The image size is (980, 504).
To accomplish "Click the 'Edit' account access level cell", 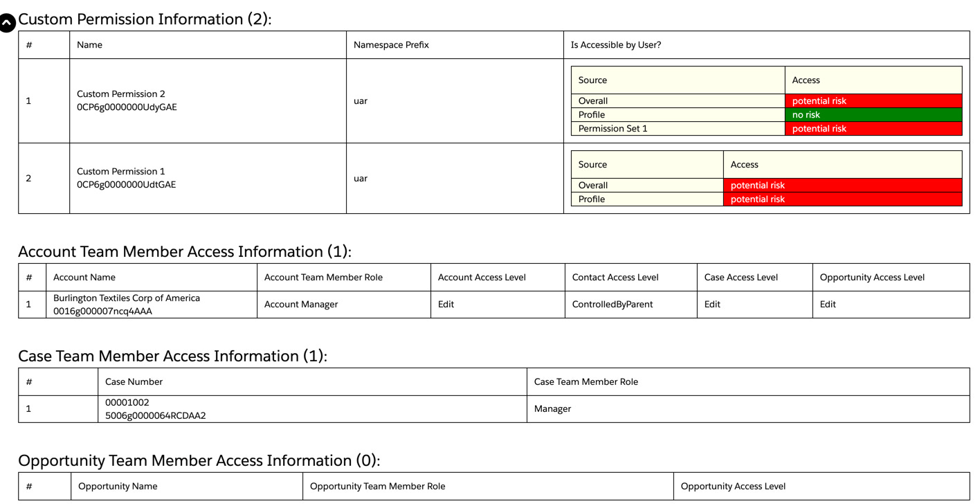I will coord(445,304).
